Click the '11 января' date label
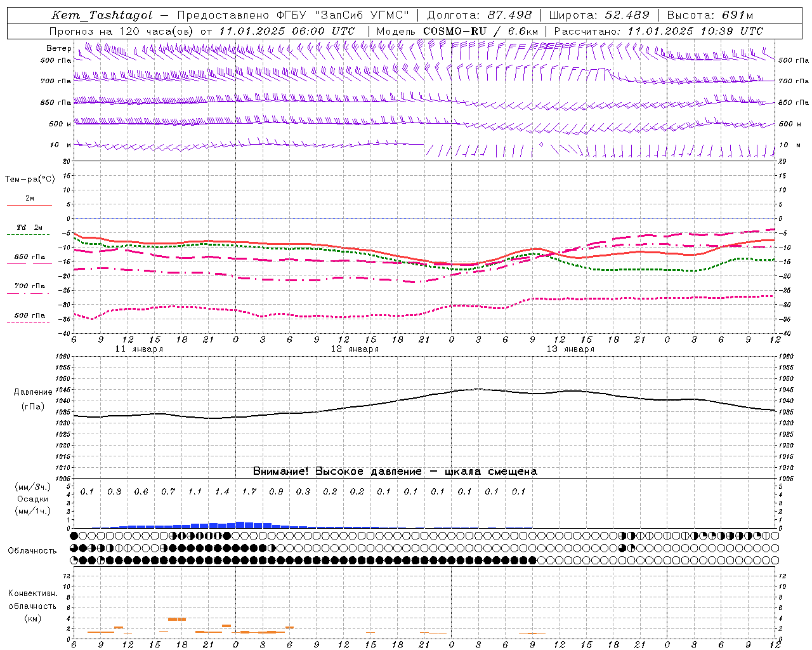The width and height of the screenshot is (812, 650). tap(139, 349)
